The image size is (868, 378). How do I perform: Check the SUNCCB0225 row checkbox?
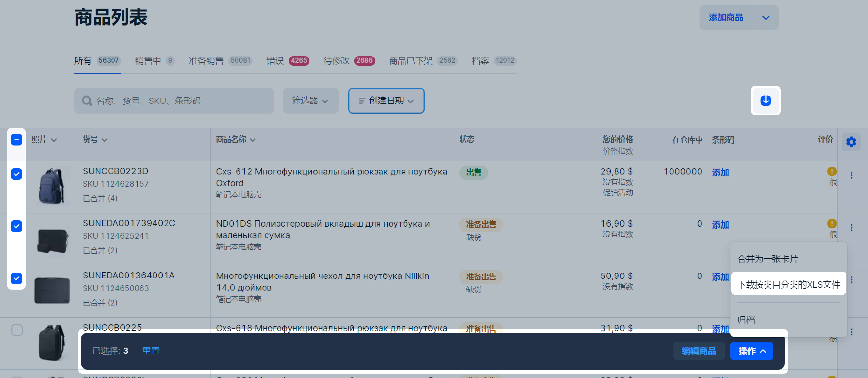pos(17,330)
